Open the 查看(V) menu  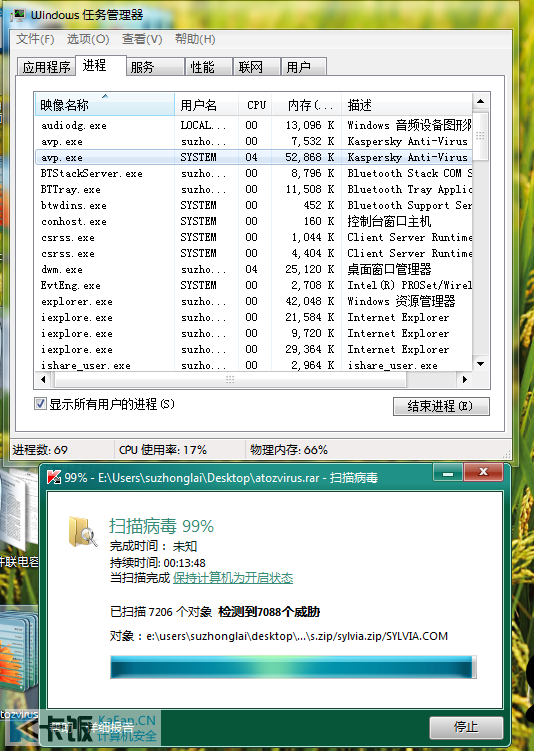[x=142, y=39]
